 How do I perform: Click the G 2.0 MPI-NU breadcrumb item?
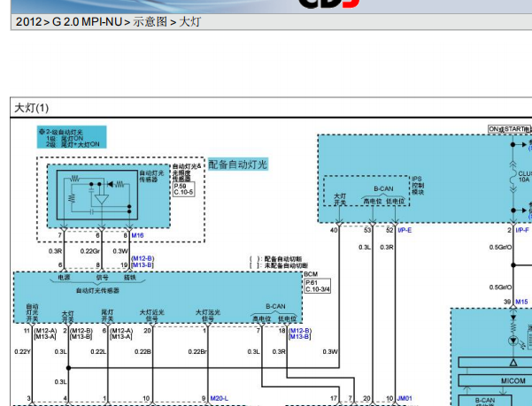87,22
